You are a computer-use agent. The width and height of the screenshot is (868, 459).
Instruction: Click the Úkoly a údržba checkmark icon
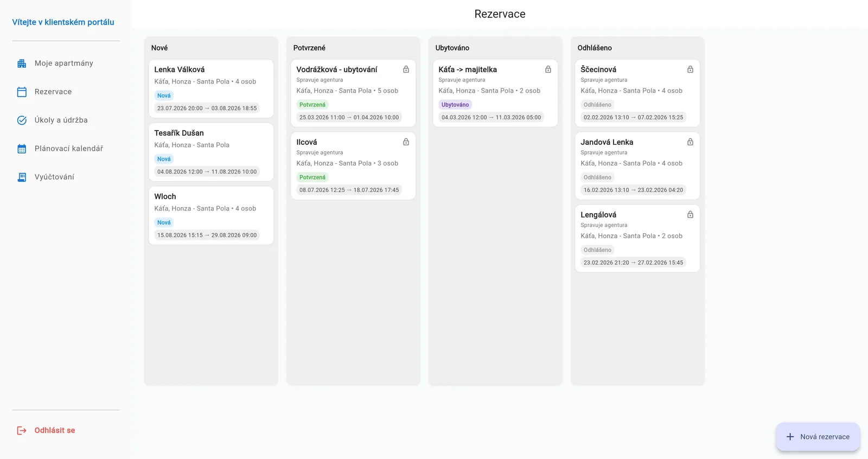[x=22, y=120]
